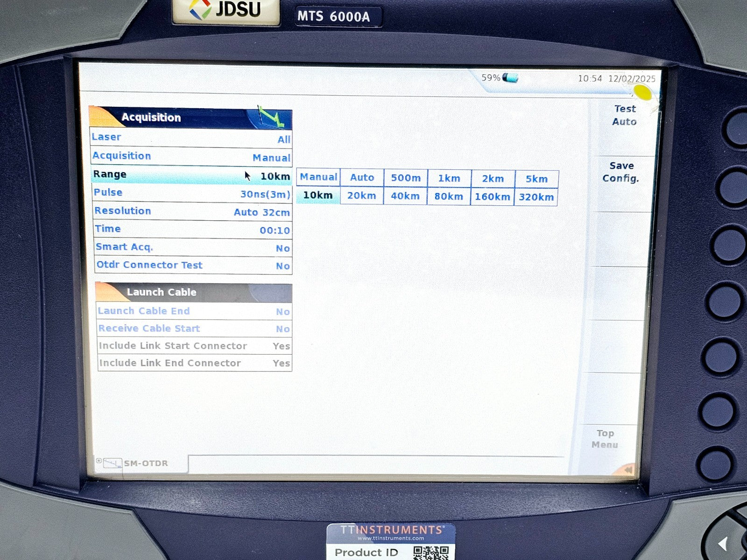Click the orange back arrow icon
This screenshot has width=747, height=560.
click(628, 469)
